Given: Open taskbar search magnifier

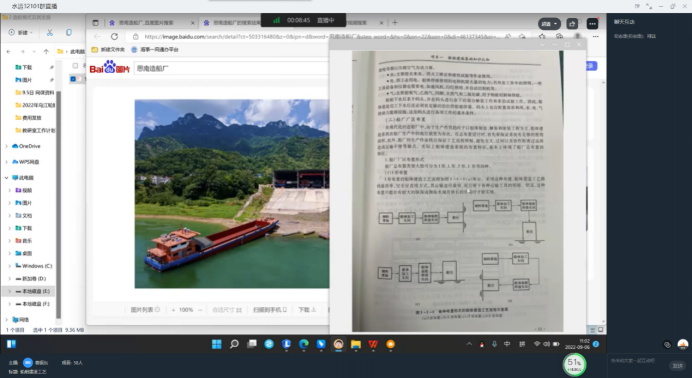Looking at the screenshot, I should click(234, 344).
